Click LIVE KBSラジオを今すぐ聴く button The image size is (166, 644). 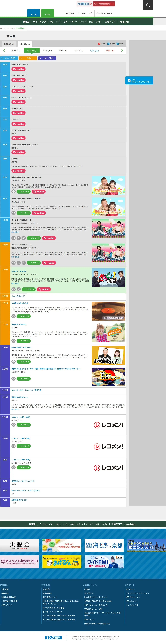[139, 81]
